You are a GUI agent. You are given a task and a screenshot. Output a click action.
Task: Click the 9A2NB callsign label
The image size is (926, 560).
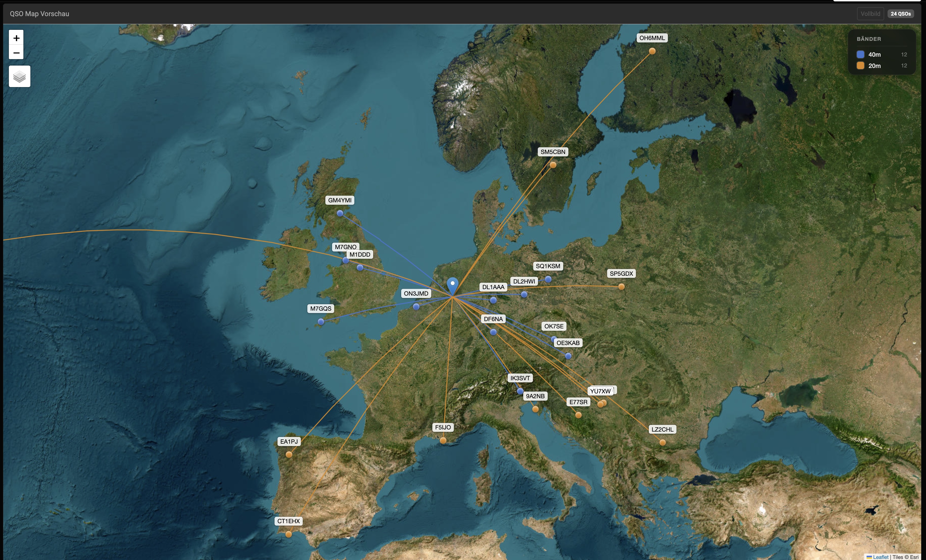[535, 396]
